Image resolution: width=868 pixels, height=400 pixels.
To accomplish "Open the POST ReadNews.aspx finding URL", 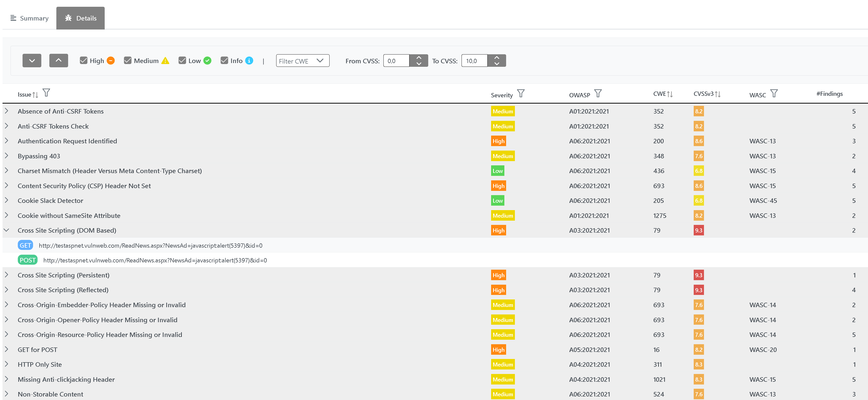I will tap(155, 260).
